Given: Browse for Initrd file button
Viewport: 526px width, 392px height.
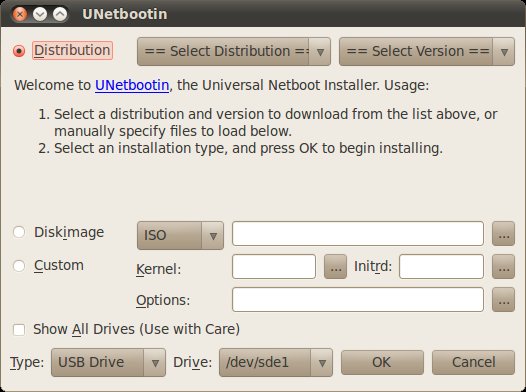Looking at the screenshot, I should coord(503,267).
